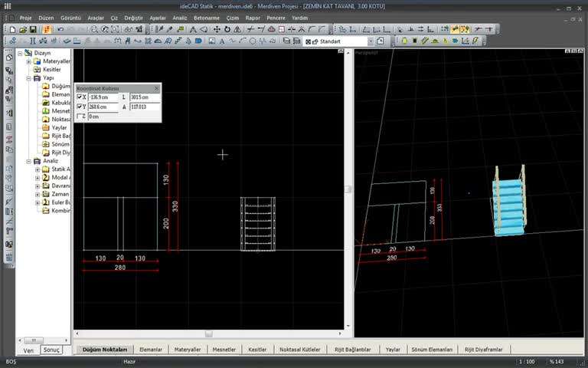
Task: Open the Proje menu
Action: (25, 18)
